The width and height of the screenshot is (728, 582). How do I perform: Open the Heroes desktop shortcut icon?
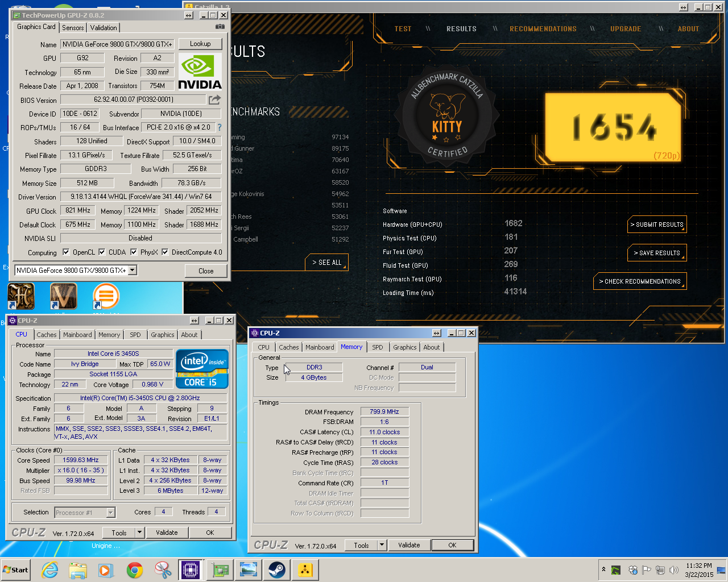pyautogui.click(x=21, y=297)
